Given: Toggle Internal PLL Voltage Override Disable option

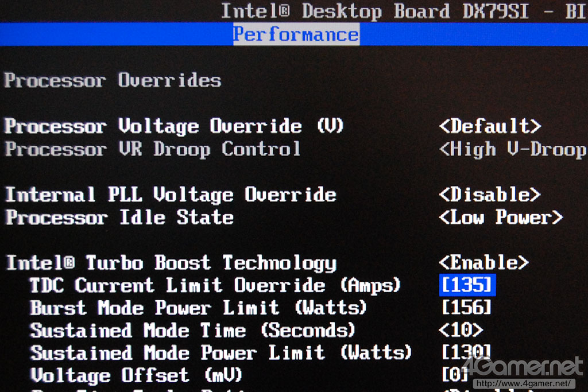Looking at the screenshot, I should (490, 195).
